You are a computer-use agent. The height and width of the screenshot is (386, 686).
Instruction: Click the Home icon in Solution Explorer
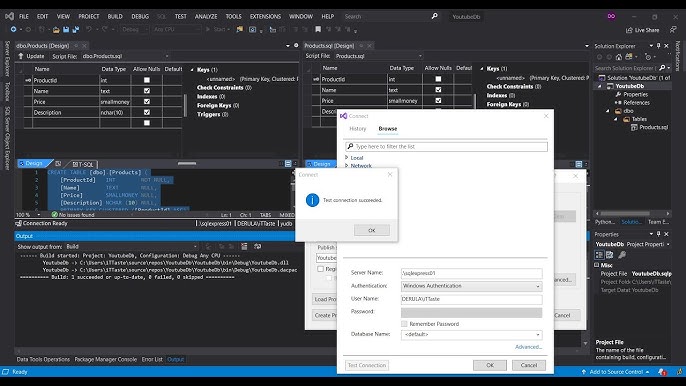(x=619, y=57)
